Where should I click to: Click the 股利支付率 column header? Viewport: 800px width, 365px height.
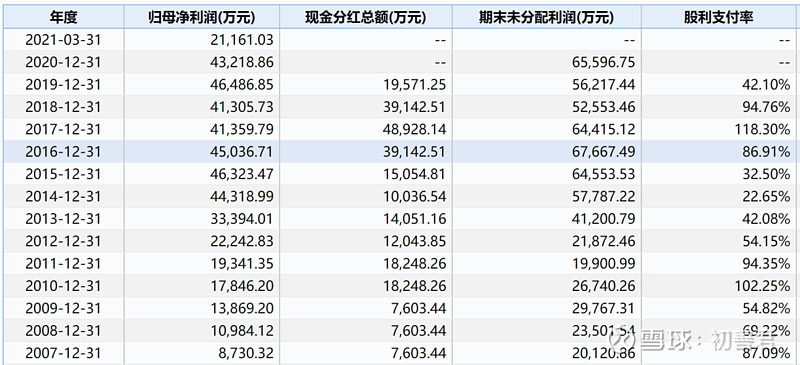719,18
